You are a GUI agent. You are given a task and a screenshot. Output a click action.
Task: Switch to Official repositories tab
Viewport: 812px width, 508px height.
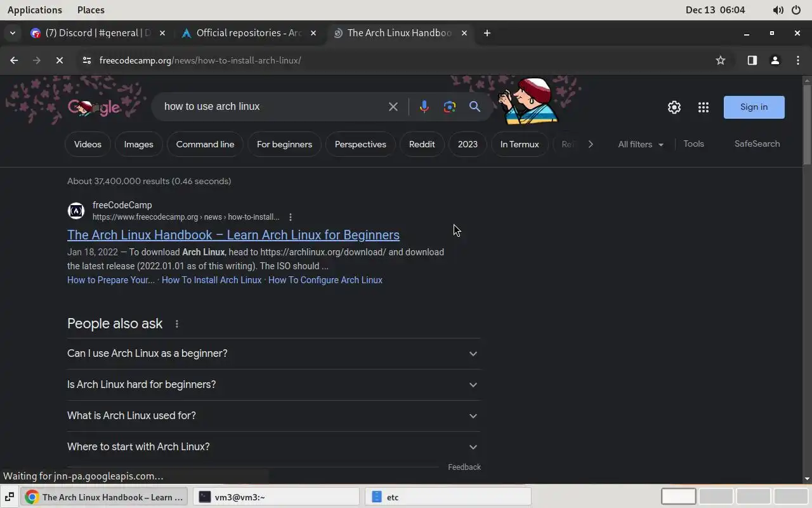249,33
